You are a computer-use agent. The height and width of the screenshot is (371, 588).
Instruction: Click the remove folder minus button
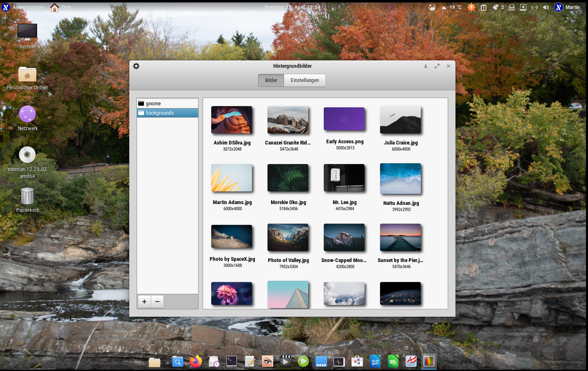coord(157,302)
